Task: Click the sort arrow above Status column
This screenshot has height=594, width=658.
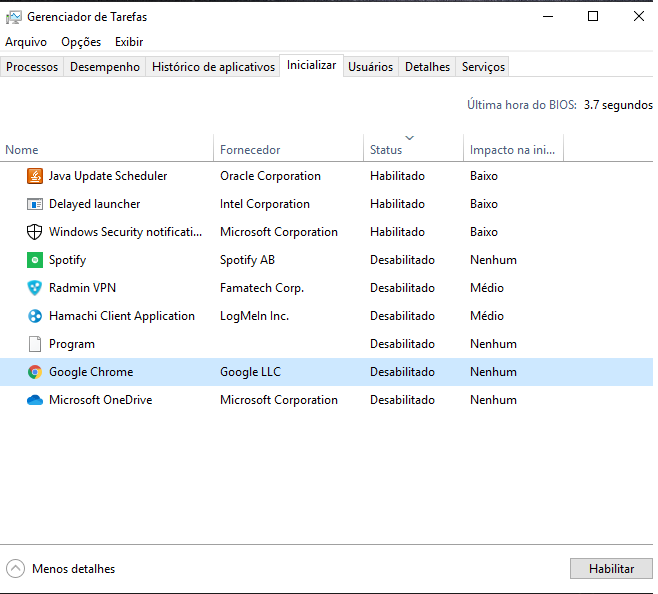Action: pos(410,138)
